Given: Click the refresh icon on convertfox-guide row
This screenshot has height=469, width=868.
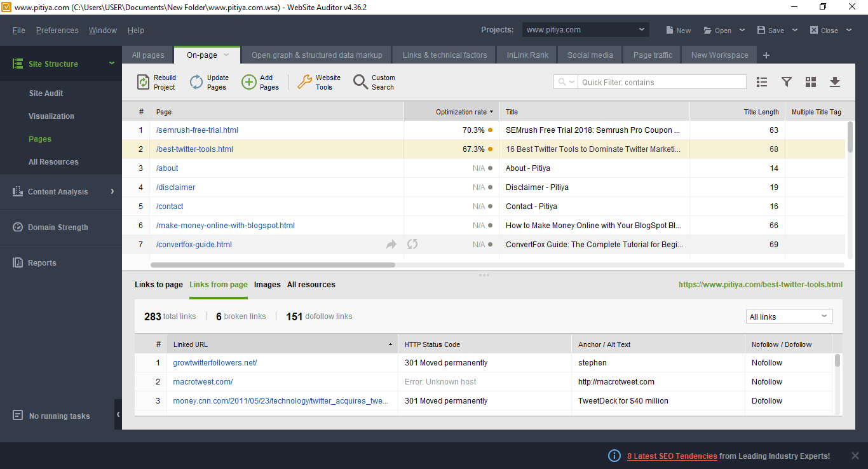Looking at the screenshot, I should [412, 244].
